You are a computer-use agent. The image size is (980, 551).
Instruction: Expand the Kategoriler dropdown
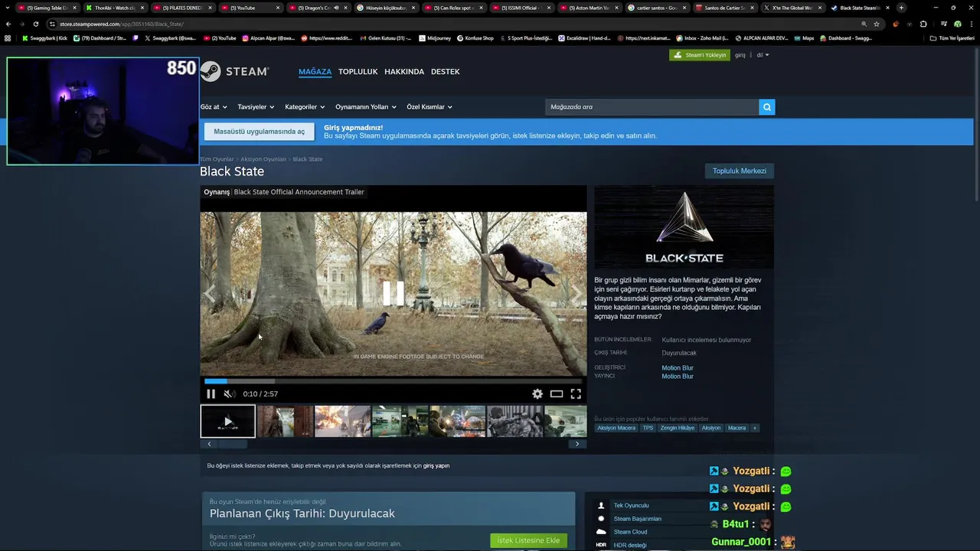click(305, 107)
